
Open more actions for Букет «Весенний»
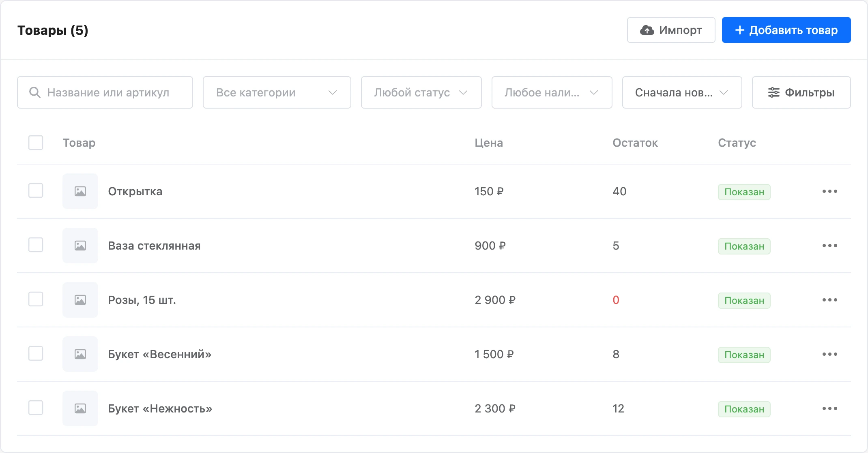pos(829,354)
